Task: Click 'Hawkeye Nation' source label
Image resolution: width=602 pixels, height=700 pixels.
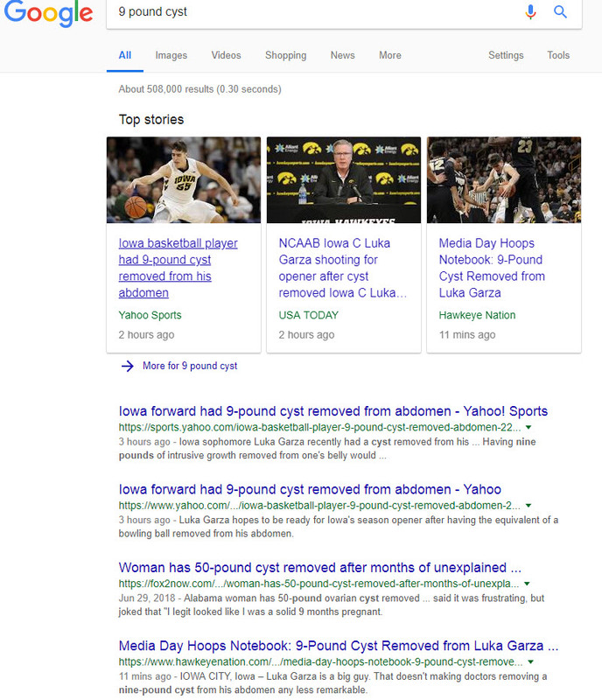Action: (x=477, y=315)
